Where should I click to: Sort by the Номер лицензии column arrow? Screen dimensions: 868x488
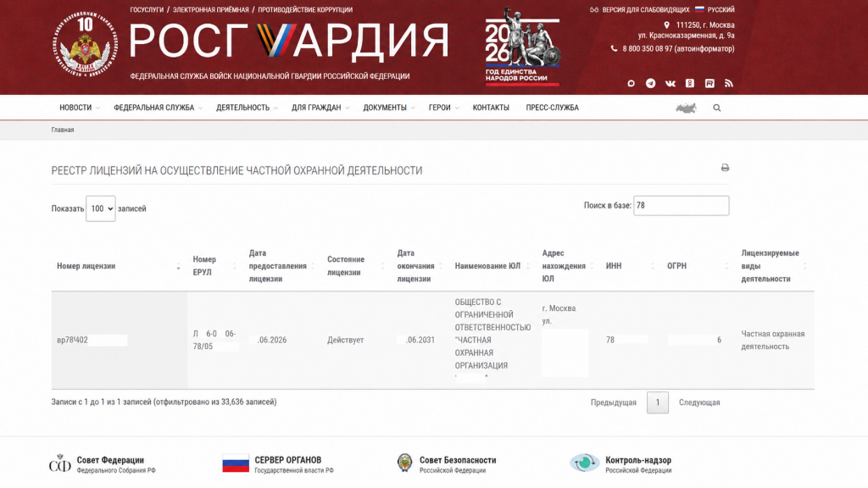point(178,267)
